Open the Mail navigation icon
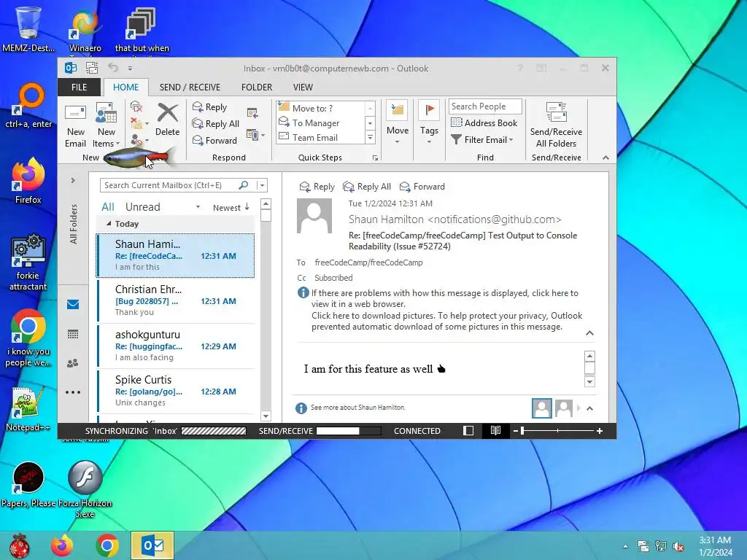 point(73,304)
